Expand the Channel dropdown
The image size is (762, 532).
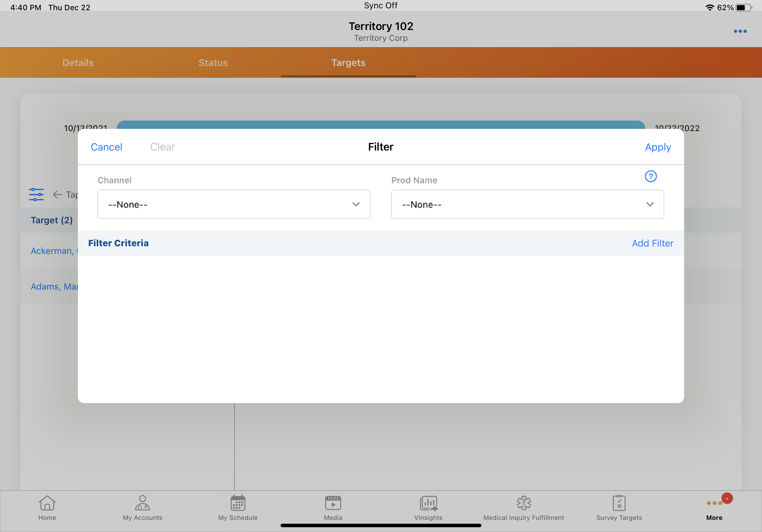coord(234,204)
